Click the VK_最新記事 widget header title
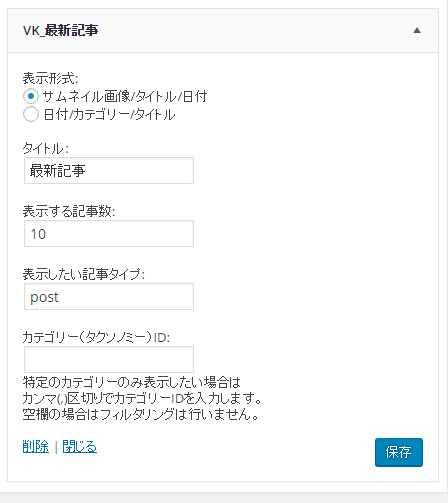 click(x=60, y=30)
